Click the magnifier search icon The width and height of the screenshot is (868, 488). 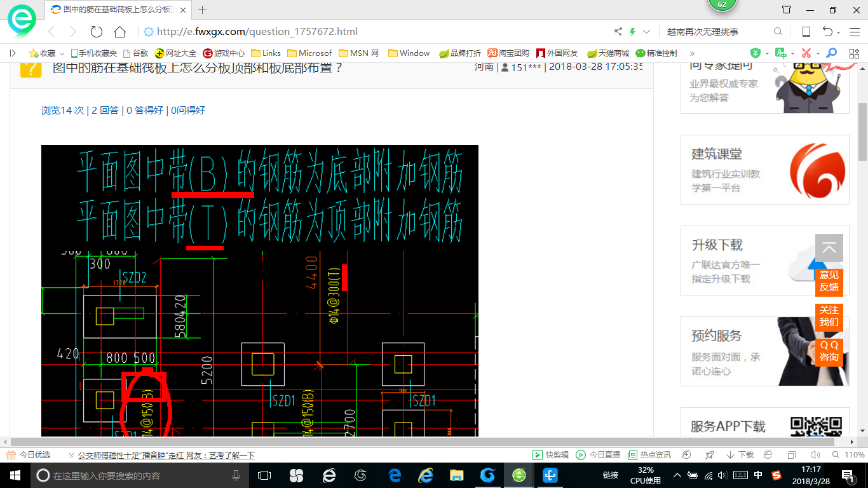pyautogui.click(x=778, y=32)
